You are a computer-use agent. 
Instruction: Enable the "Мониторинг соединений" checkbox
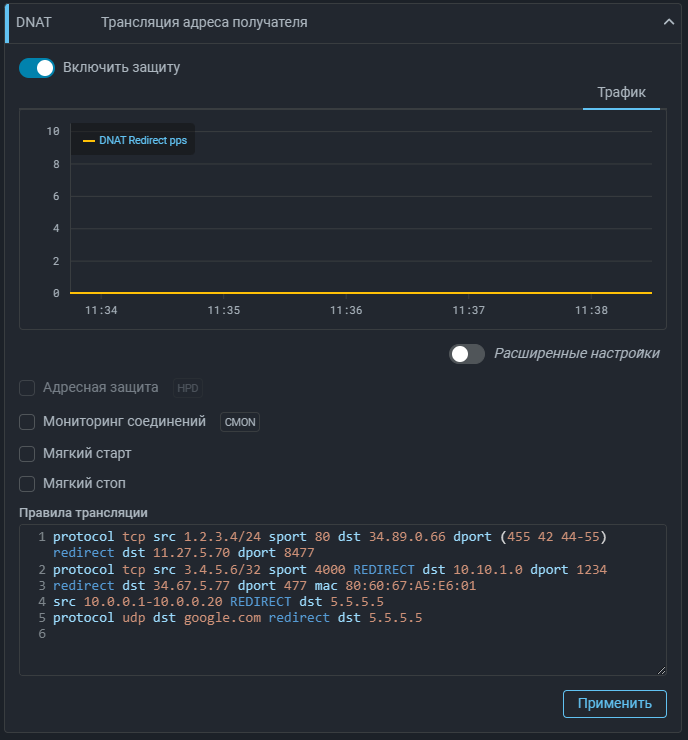tap(27, 422)
